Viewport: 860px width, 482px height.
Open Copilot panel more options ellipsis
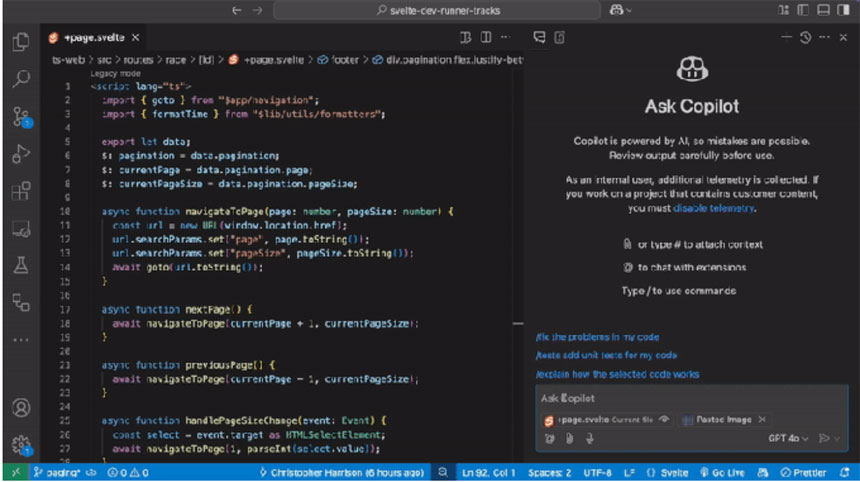824,37
